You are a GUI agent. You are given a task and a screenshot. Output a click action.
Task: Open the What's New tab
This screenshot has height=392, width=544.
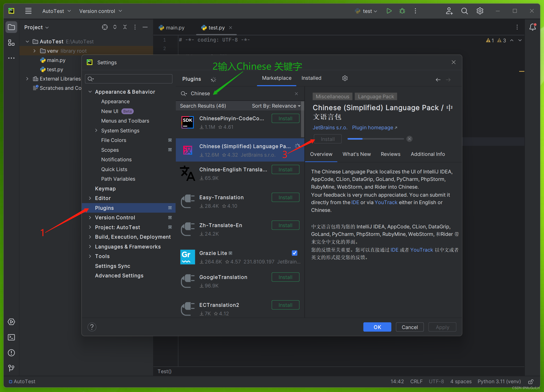[x=357, y=154]
